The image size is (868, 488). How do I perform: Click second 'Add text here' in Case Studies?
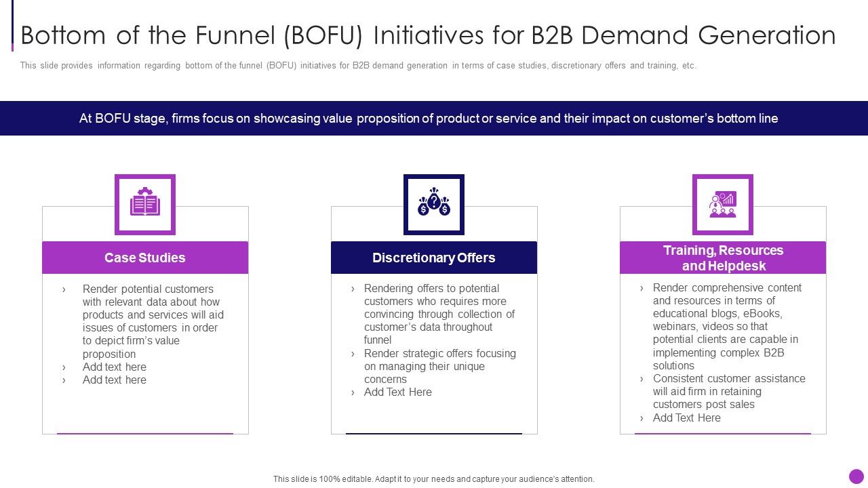115,380
